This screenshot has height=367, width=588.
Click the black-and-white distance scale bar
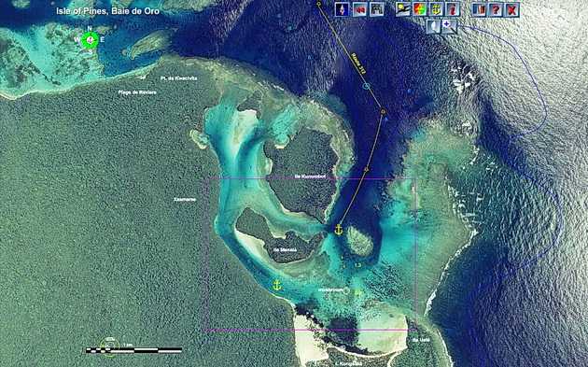tap(133, 350)
